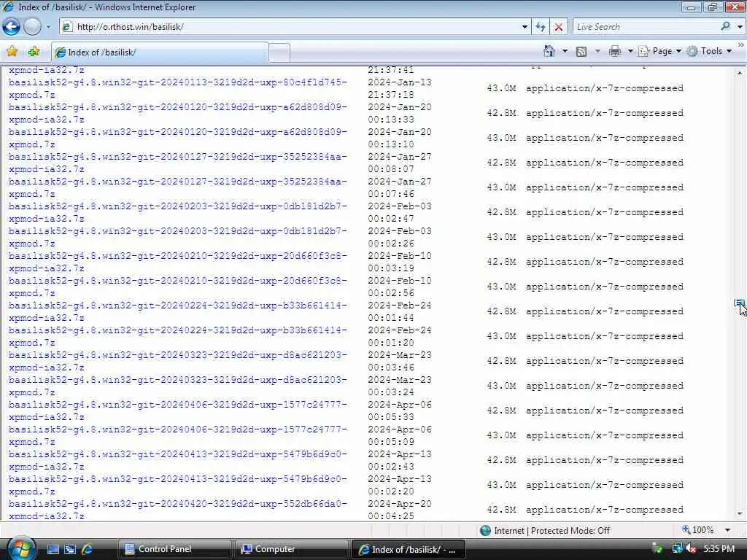Click the Internet zone globe icon

[x=485, y=530]
